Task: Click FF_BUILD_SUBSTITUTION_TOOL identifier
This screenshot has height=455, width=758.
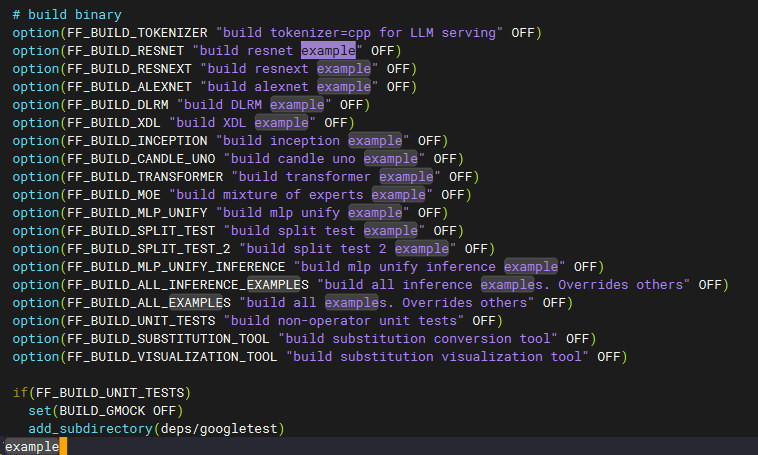Action: tap(168, 338)
